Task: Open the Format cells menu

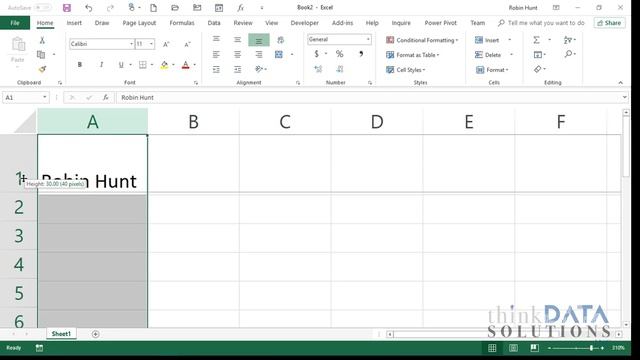Action: click(492, 70)
